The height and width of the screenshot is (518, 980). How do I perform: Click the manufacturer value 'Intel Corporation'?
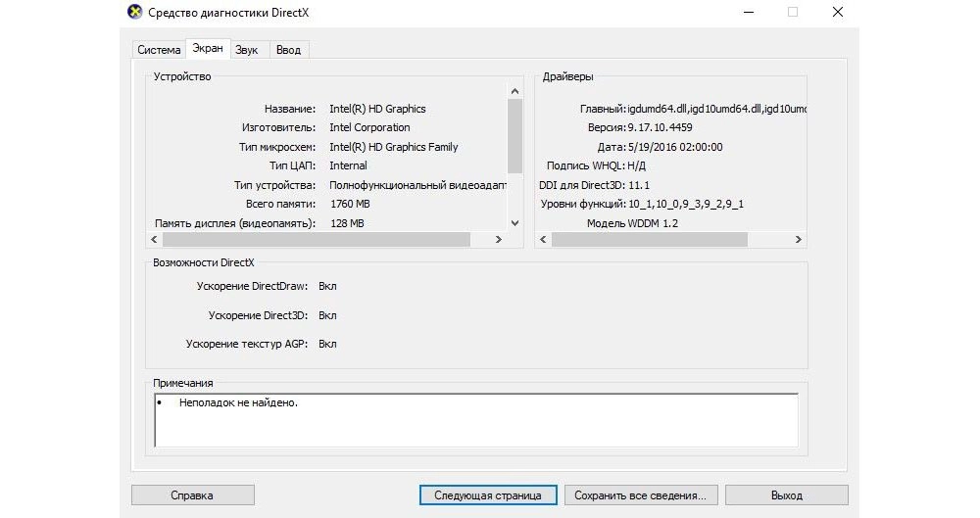(369, 127)
